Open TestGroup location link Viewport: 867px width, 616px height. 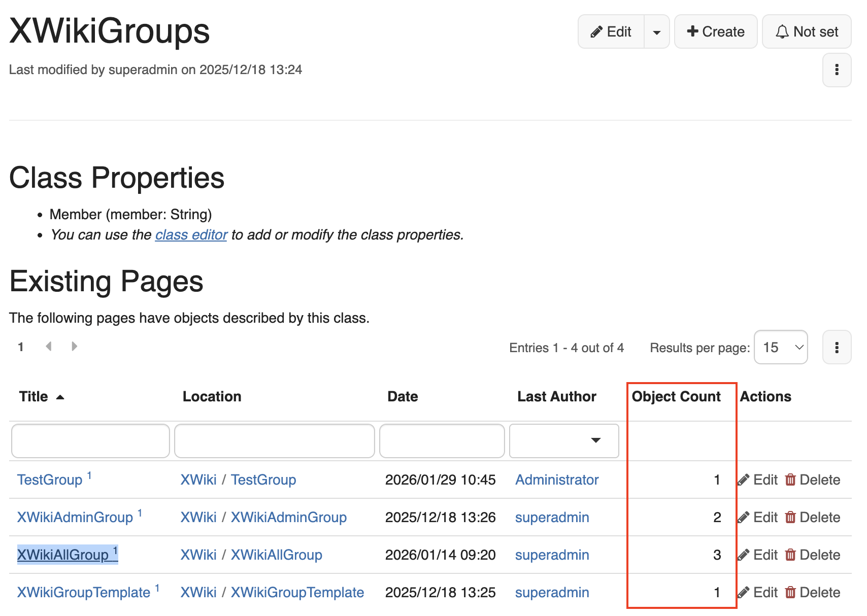pyautogui.click(x=263, y=480)
